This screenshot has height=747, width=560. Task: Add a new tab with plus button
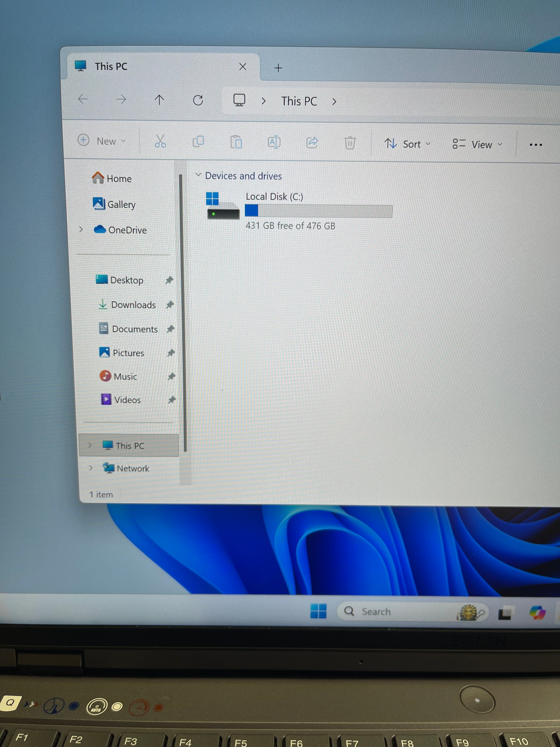click(278, 68)
